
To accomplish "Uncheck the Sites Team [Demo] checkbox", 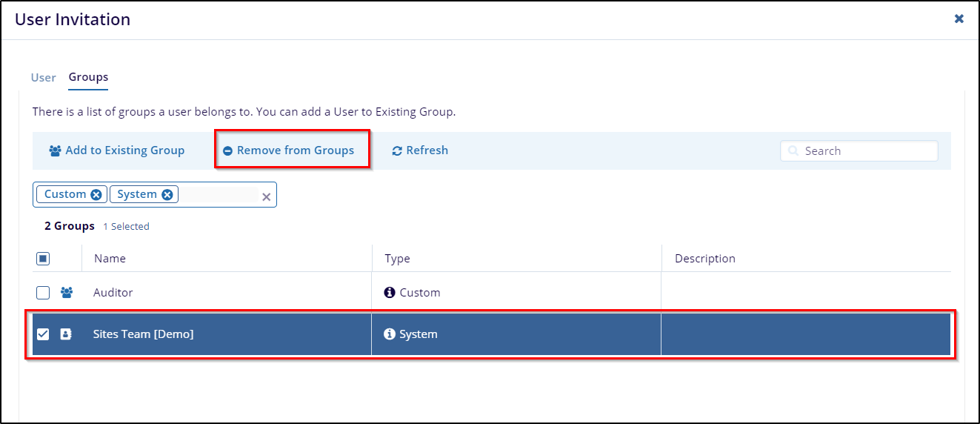I will (43, 334).
